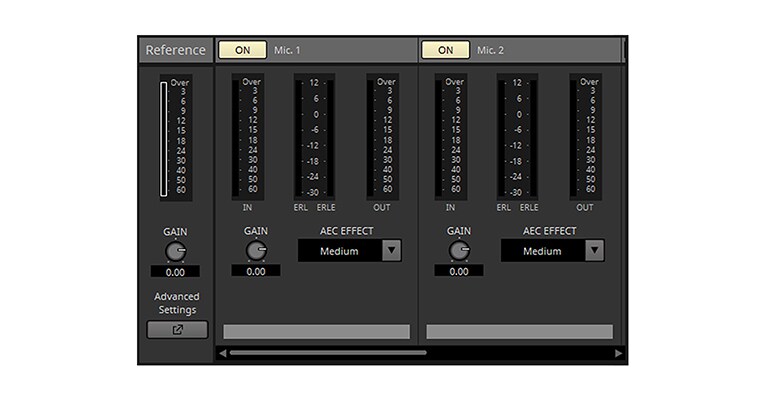Click the scrollbar right arrow
Image resolution: width=770 pixels, height=400 pixels.
[619, 353]
